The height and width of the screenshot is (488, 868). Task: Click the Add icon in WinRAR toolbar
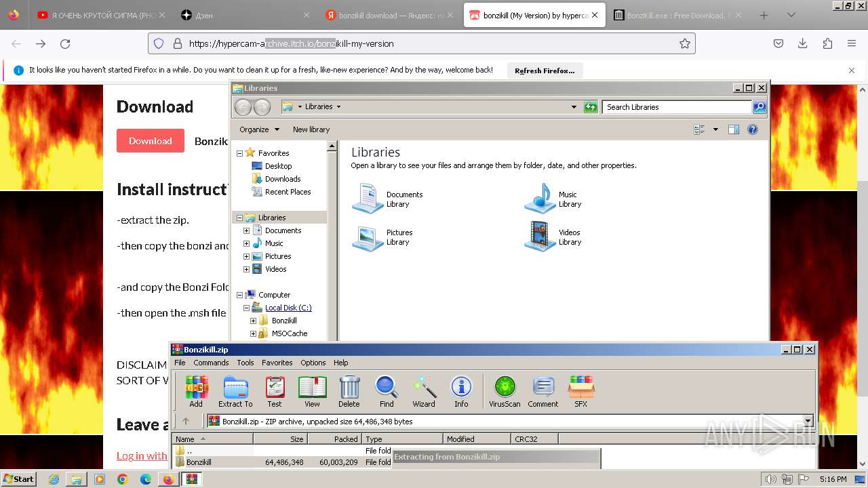coord(196,391)
